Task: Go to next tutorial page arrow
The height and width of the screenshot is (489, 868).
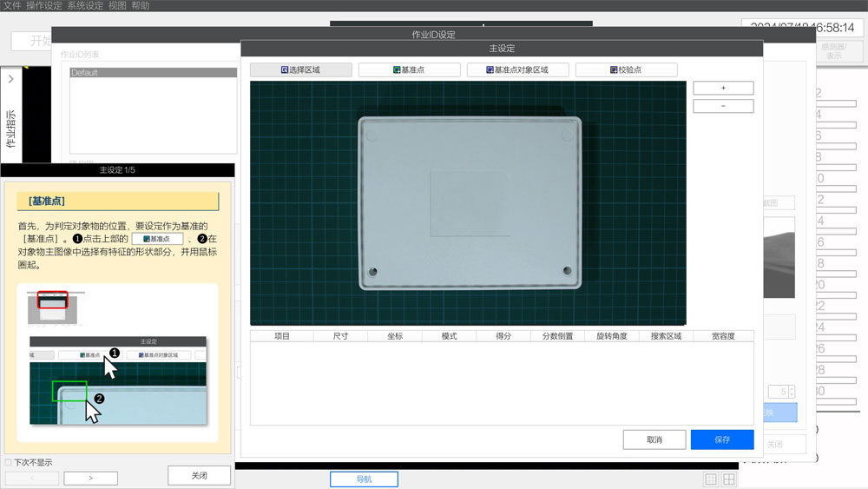Action: click(90, 478)
